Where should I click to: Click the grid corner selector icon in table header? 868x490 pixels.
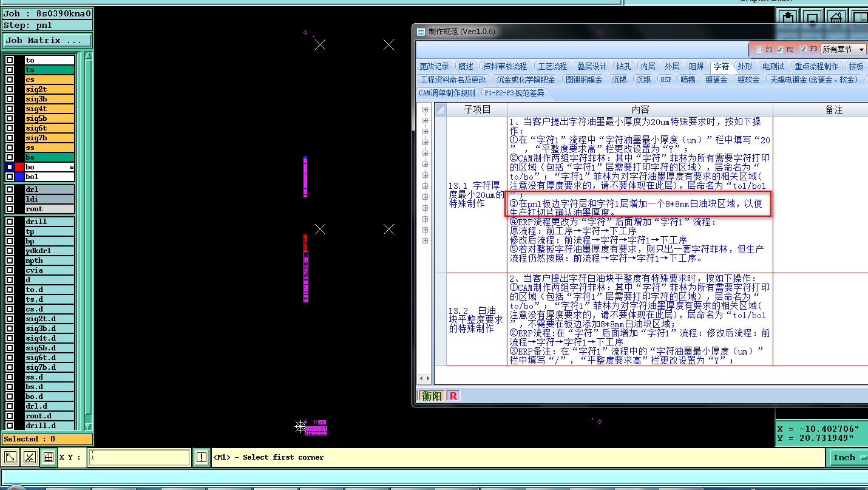coord(441,109)
